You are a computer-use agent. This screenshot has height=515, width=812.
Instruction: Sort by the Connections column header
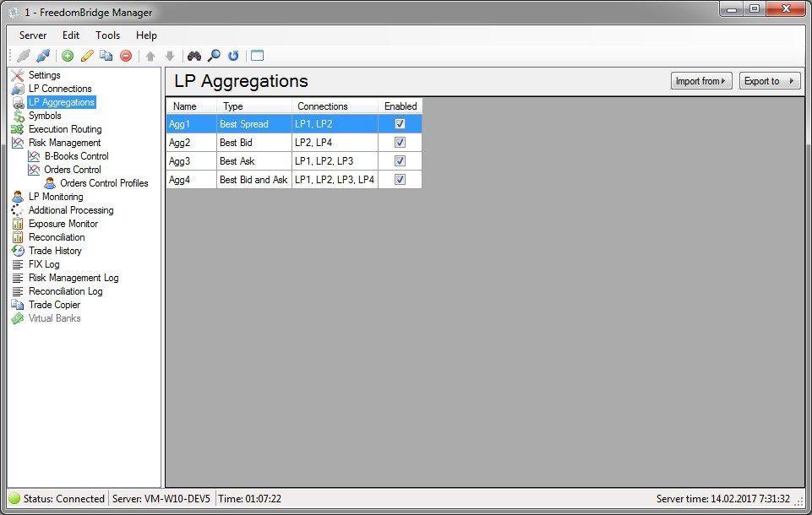point(323,106)
